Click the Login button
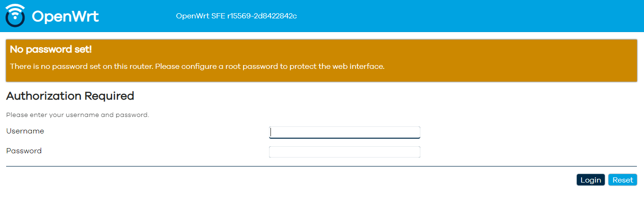The image size is (644, 200). pyautogui.click(x=591, y=180)
